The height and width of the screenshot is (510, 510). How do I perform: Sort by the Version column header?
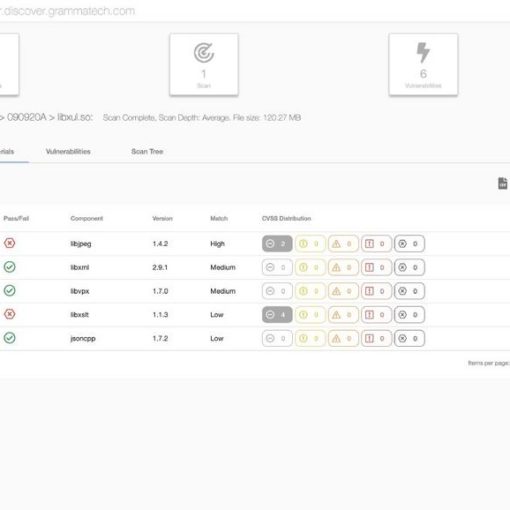point(162,218)
